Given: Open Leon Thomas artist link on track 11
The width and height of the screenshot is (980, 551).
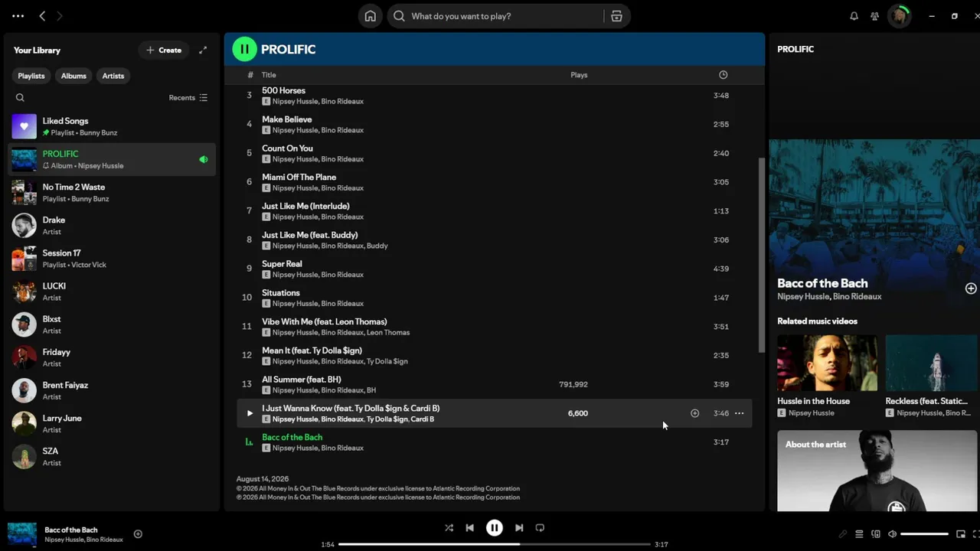Looking at the screenshot, I should pos(388,333).
